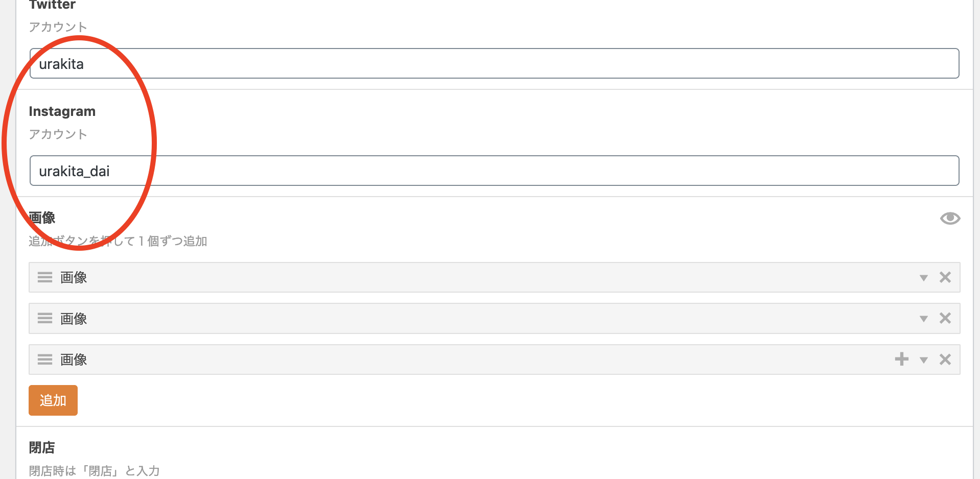Grab the drag handle of first 画像 row

(45, 277)
